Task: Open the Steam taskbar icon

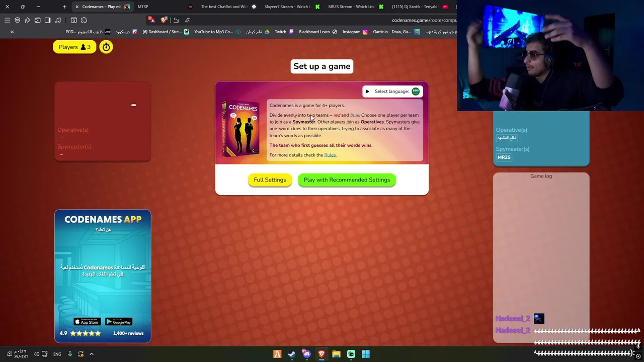Action: coord(292,354)
